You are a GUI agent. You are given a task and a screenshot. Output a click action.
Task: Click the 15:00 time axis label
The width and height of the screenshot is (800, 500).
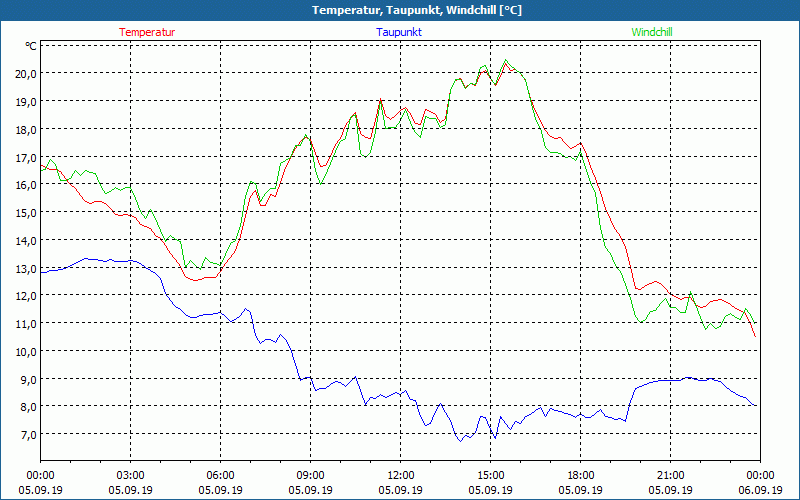(x=491, y=476)
